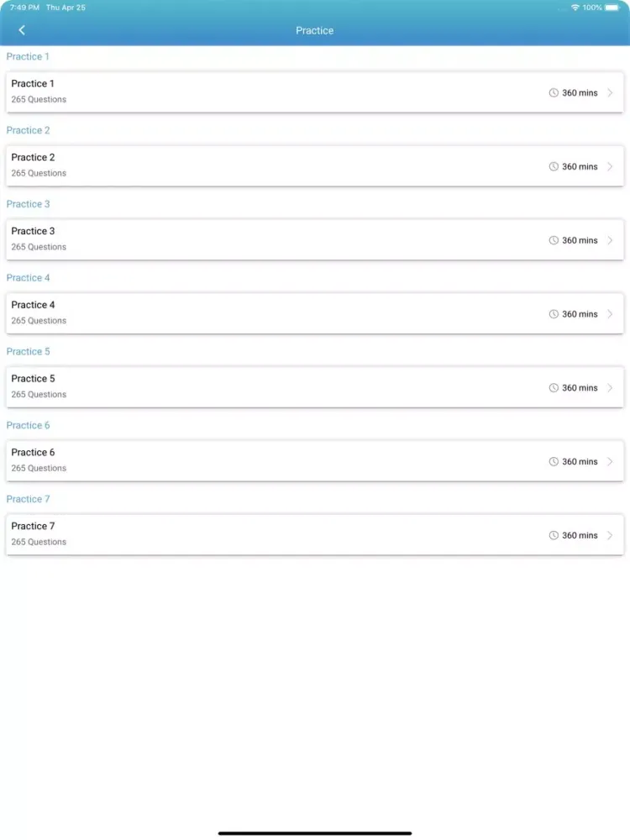Screen dimensions: 630x840
Task: Click the clock icon on Practice 2 card
Action: tap(553, 166)
